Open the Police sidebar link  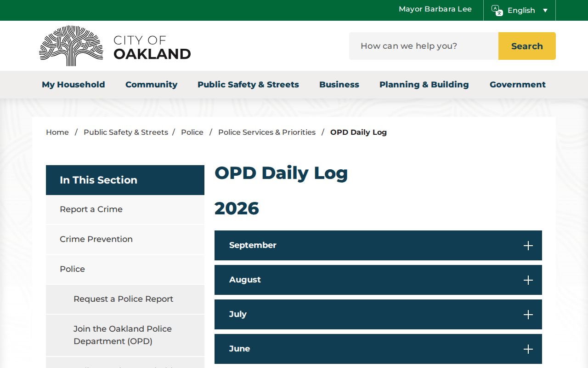coord(125,269)
